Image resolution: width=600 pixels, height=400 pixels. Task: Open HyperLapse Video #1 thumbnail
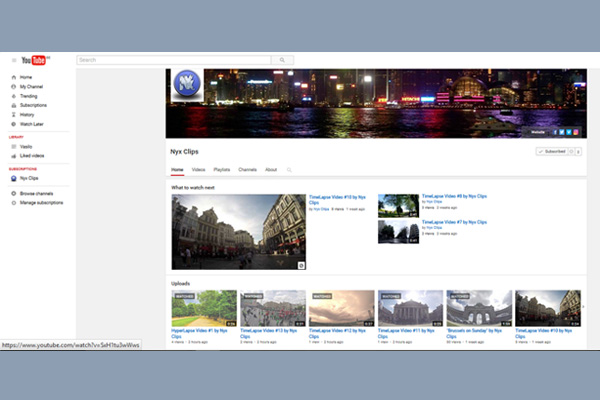(x=204, y=308)
